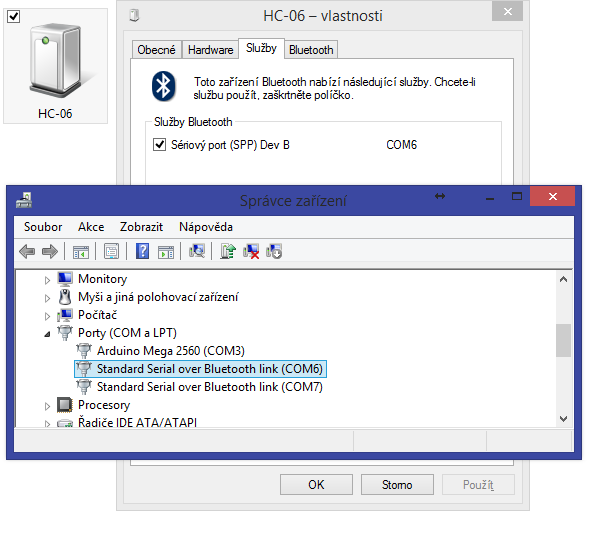Close the Správce zařízení window

552,197
